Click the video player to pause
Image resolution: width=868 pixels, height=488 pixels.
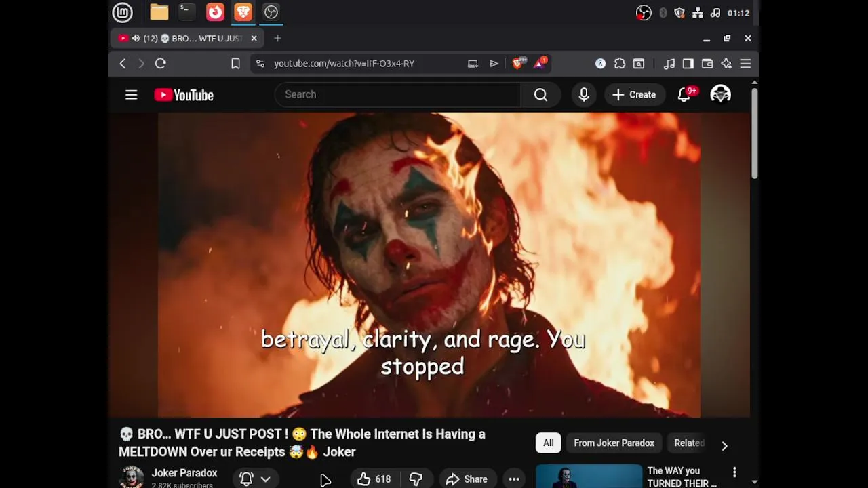point(429,264)
